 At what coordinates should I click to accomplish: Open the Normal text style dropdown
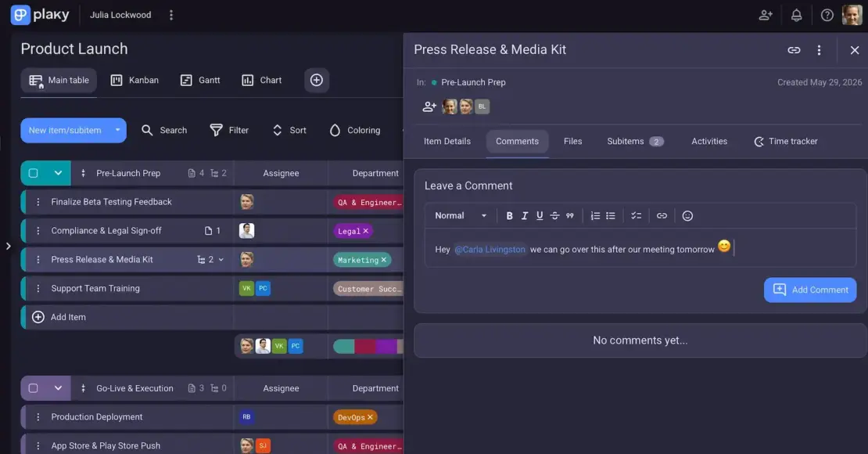pyautogui.click(x=461, y=215)
